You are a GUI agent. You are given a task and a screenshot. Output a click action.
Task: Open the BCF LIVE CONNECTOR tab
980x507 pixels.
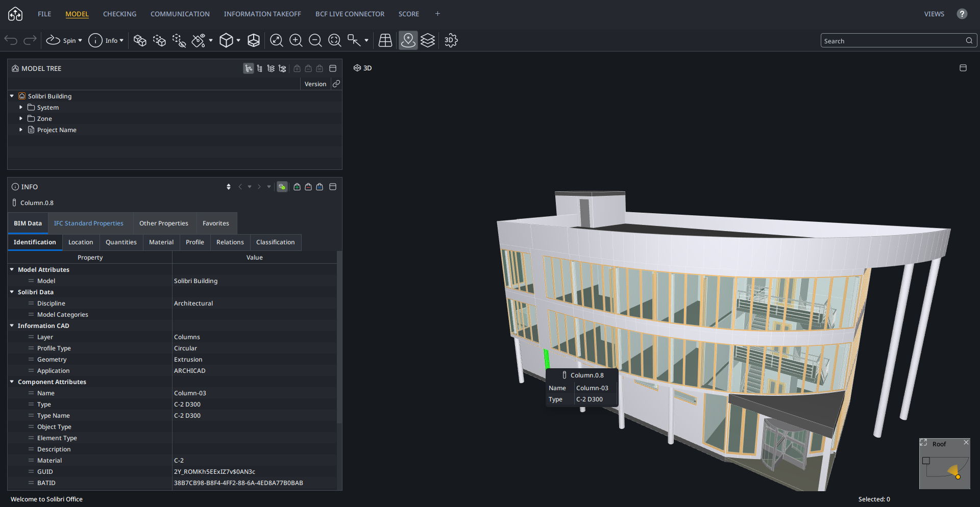point(350,14)
